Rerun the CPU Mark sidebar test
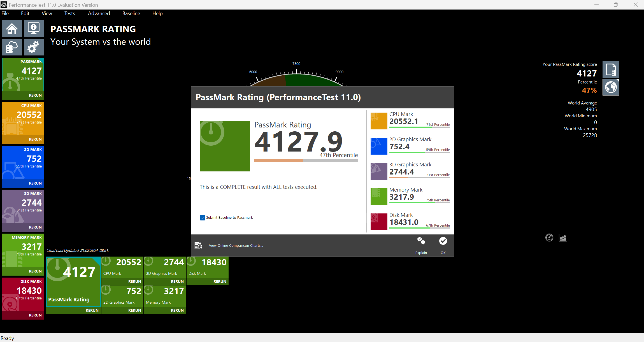Viewport: 644px width, 342px height. [35, 139]
